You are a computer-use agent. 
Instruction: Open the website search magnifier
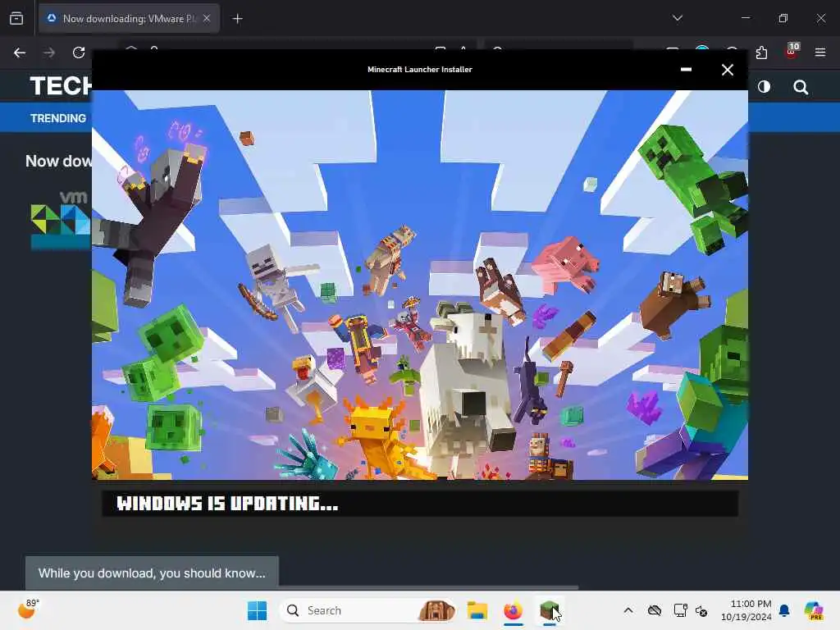tap(801, 87)
